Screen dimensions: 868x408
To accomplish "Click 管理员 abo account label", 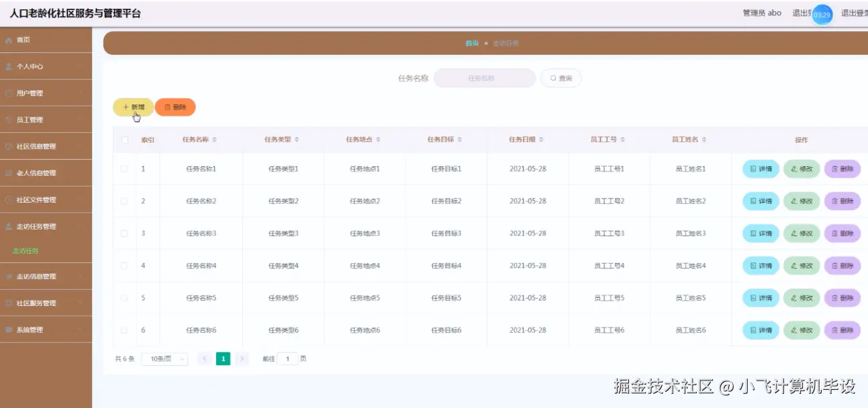I will (762, 13).
